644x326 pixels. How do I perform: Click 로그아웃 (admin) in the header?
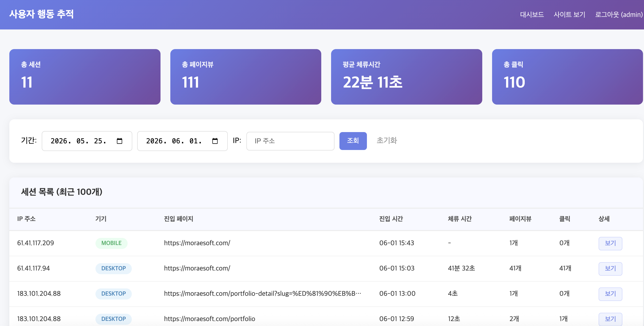point(619,14)
